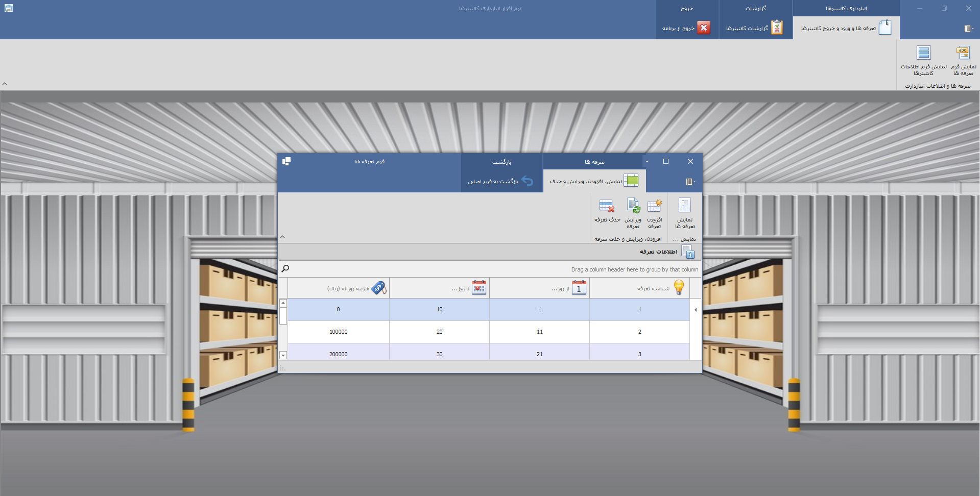Image resolution: width=980 pixels, height=496 pixels.
Task: Open the dropdown arrow in tariff dialog title bar
Action: (x=647, y=162)
